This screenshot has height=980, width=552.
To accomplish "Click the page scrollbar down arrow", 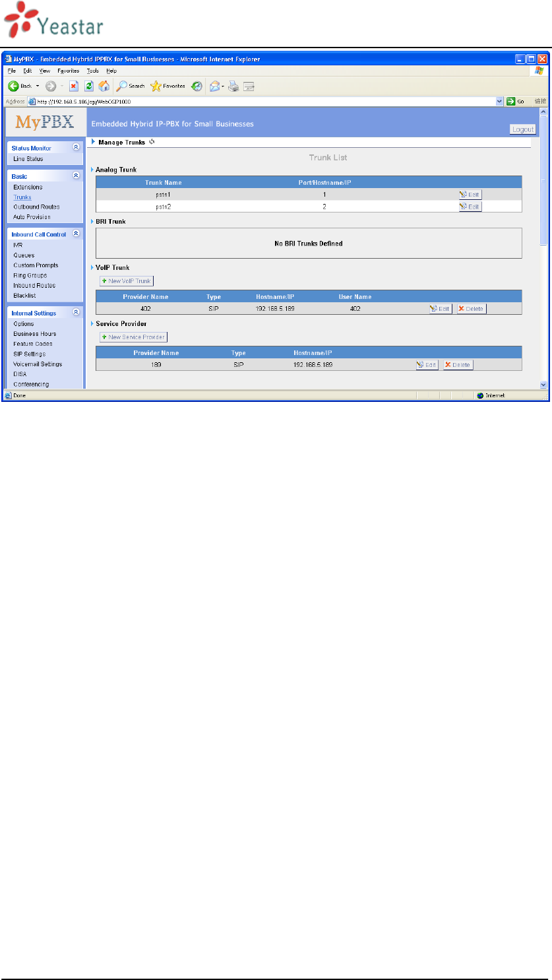I will [x=543, y=384].
